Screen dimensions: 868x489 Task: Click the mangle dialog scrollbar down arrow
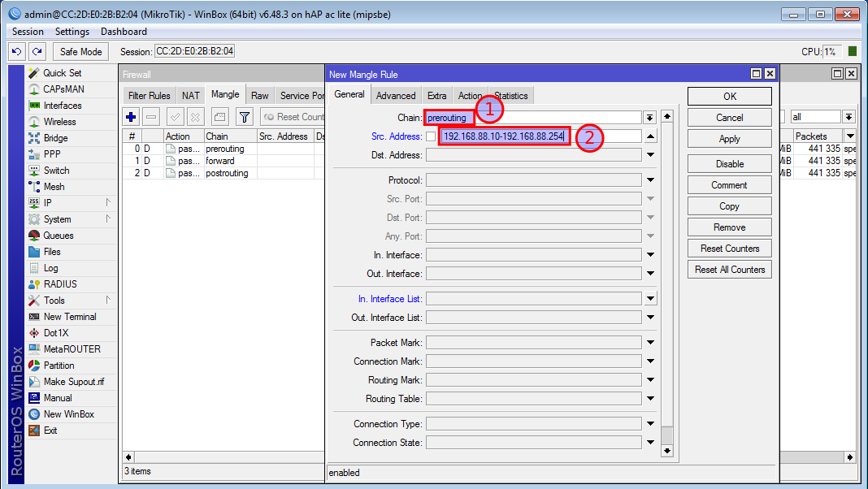tap(667, 451)
